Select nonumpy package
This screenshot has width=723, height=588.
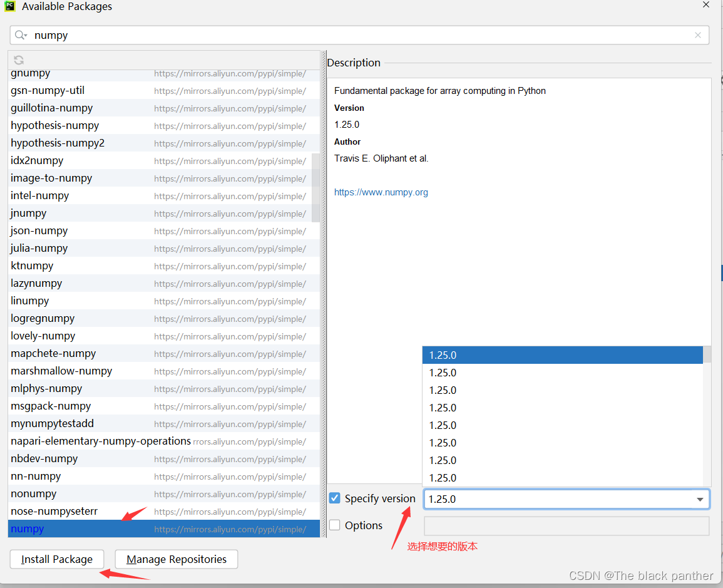point(163,493)
